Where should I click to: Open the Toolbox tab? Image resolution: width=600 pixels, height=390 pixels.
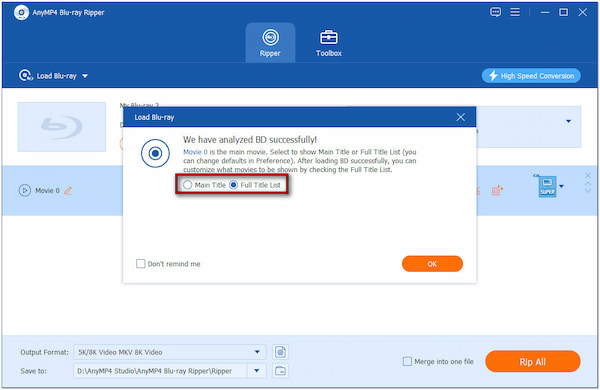[x=329, y=42]
